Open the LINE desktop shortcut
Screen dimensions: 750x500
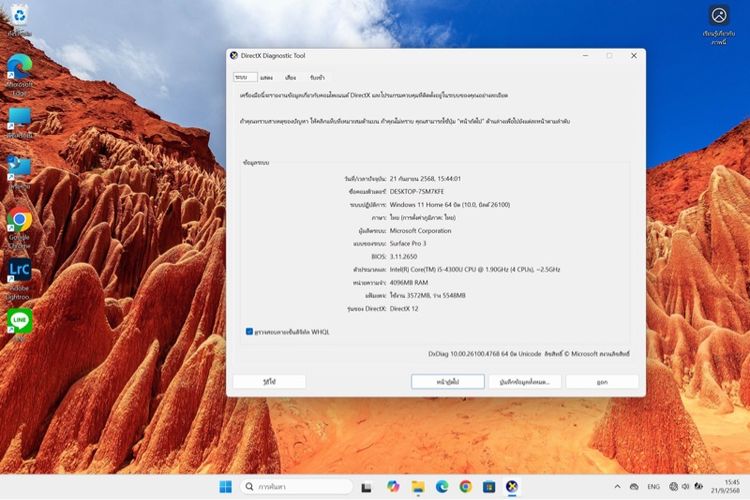(x=20, y=323)
